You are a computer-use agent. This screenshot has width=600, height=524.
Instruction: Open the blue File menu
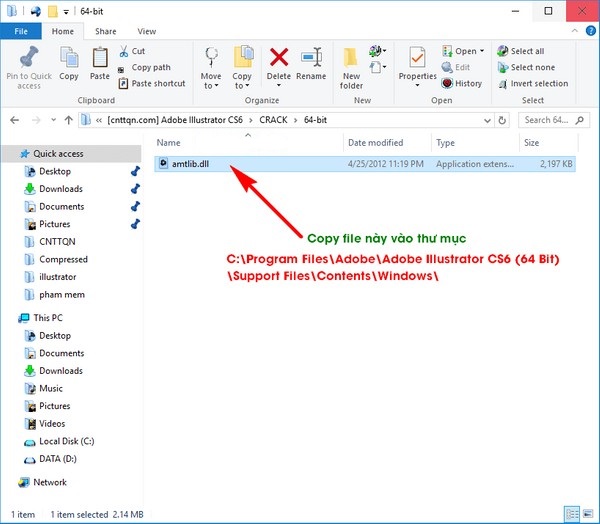(21, 31)
